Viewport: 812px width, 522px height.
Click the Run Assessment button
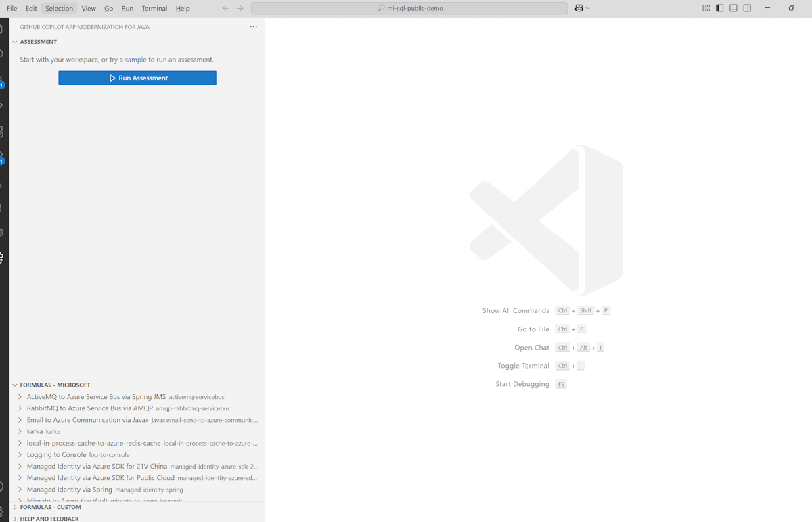(x=137, y=78)
